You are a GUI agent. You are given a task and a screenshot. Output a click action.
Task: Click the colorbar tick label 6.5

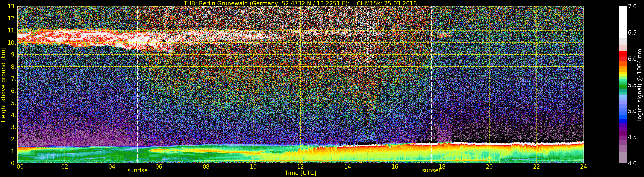click(632, 33)
